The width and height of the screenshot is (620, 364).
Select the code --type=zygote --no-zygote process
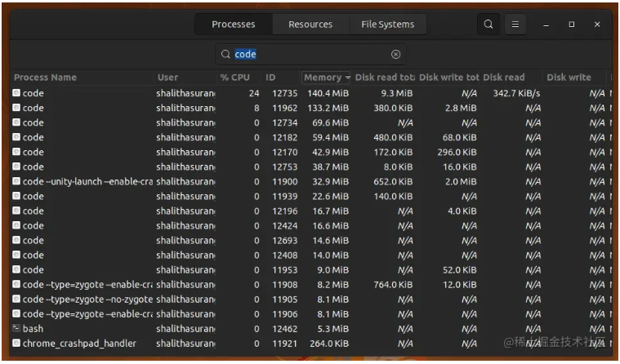310,300
